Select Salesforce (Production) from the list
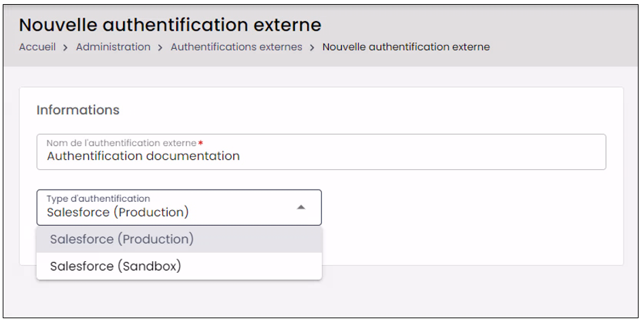The width and height of the screenshot is (644, 323). [179, 239]
